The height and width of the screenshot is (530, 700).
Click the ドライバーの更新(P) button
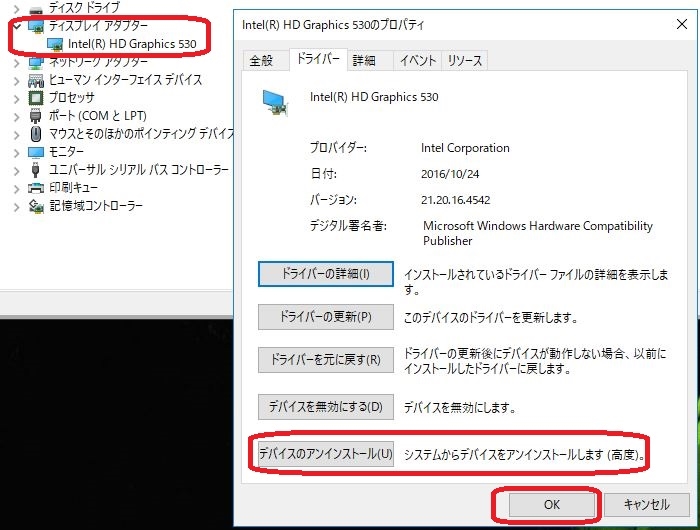tap(326, 317)
